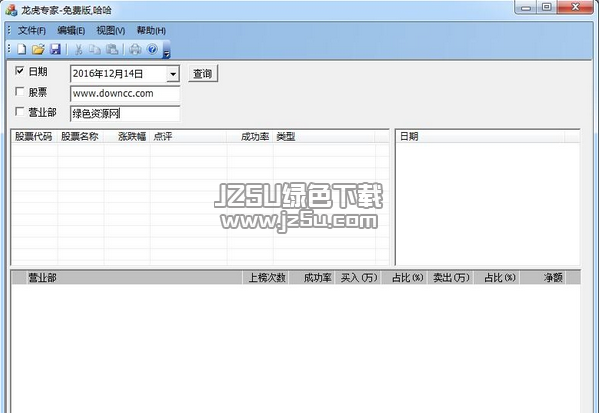Click the Print toolbar icon
The height and width of the screenshot is (413, 599).
point(135,49)
